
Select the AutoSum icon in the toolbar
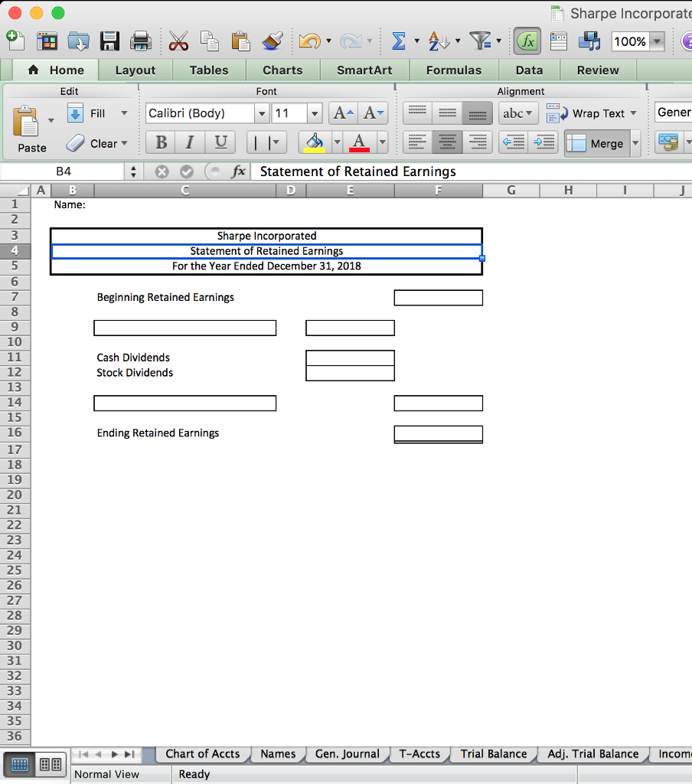click(399, 41)
